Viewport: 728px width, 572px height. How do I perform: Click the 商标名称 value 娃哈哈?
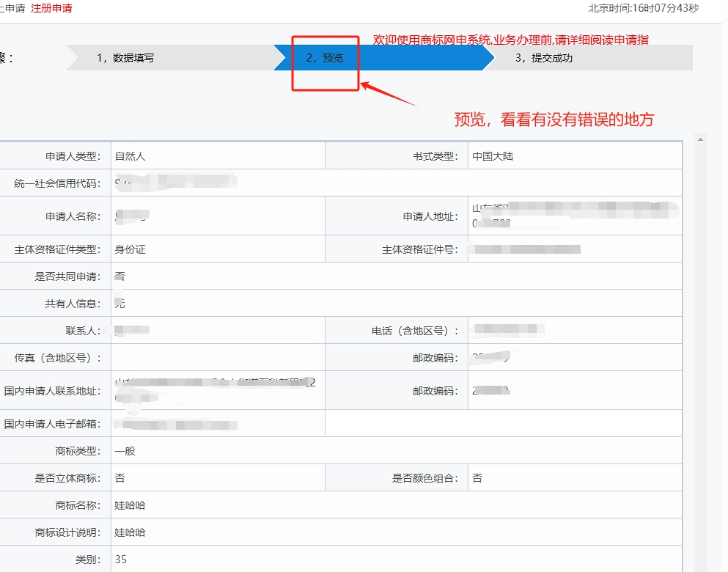[130, 505]
